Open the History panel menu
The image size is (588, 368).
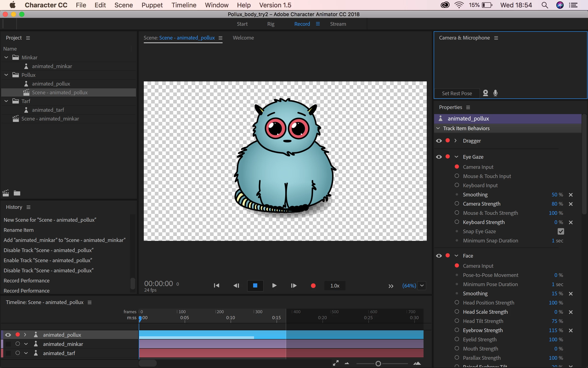(28, 207)
